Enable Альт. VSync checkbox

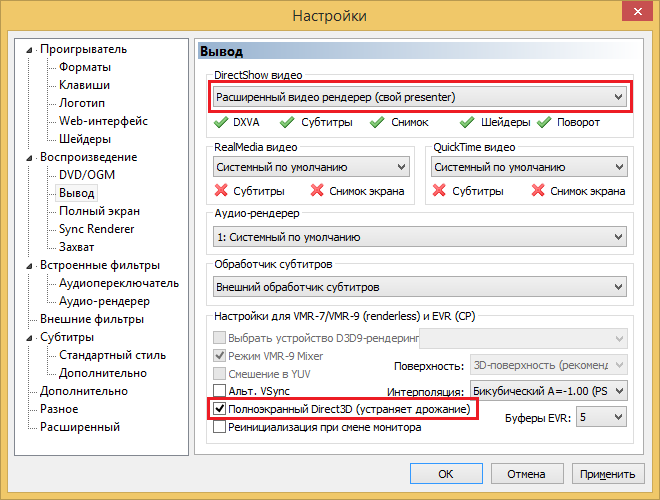(220, 391)
